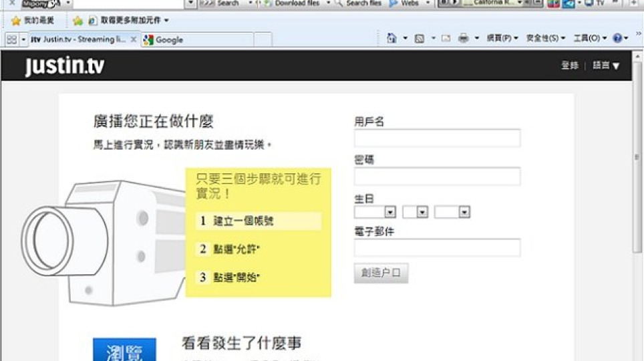
Task: Open the Help question mark icon
Action: pyautogui.click(x=617, y=39)
